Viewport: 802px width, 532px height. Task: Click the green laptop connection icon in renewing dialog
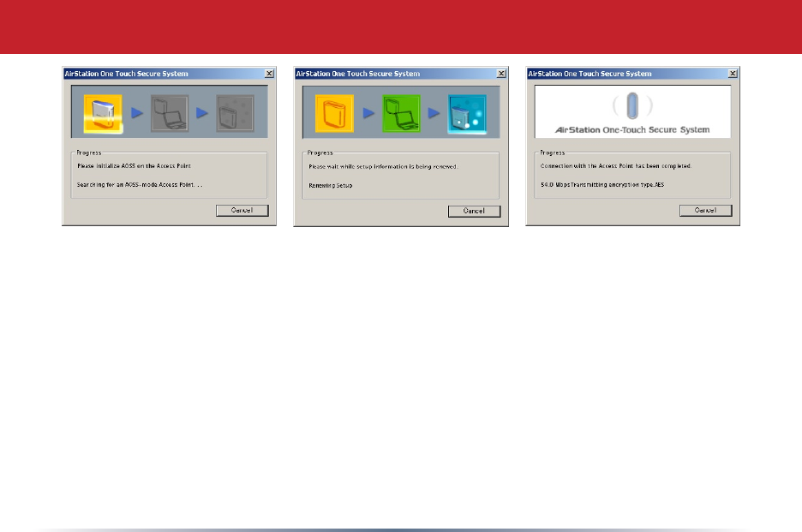coord(402,114)
